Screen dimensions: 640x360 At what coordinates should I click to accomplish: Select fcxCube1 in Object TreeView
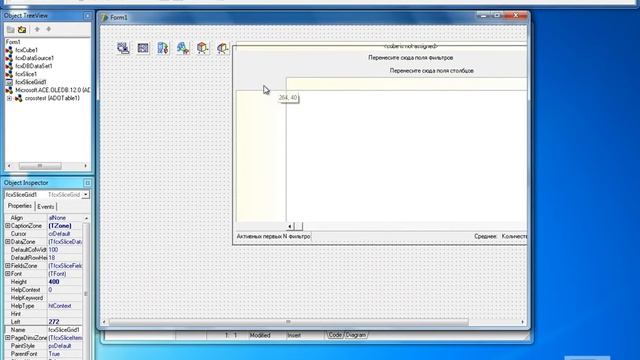27,50
